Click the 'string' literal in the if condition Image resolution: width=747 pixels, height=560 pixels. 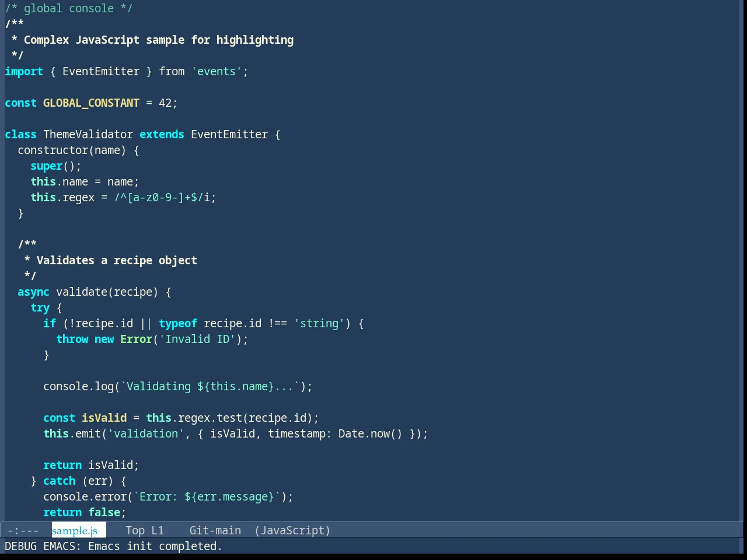click(x=319, y=323)
